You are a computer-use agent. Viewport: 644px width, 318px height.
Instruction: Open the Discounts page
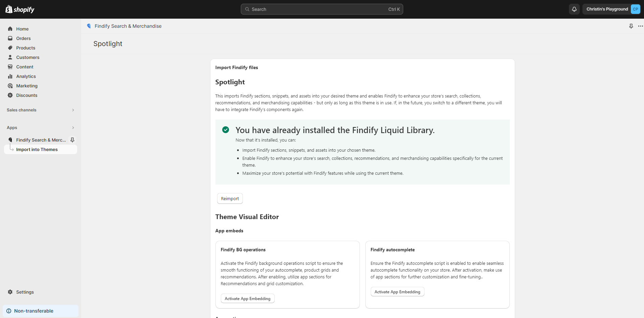point(27,95)
